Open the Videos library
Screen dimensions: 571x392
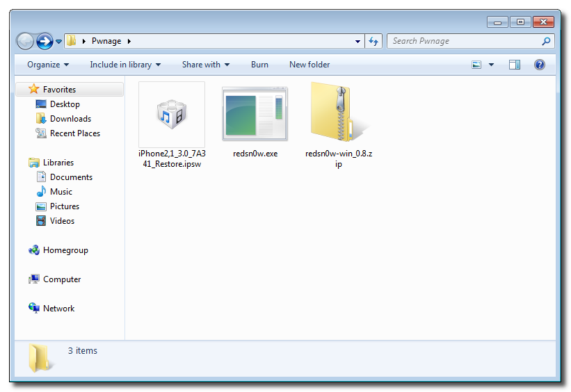click(63, 220)
